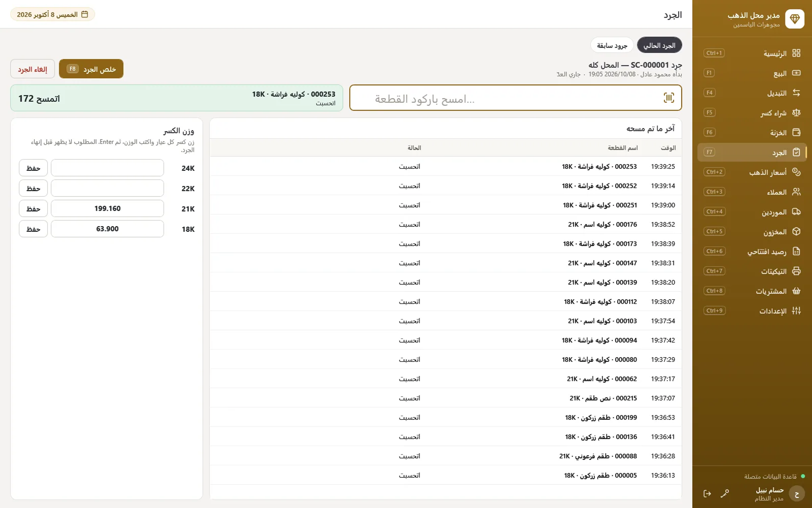Click the الحالة column header

tap(414, 148)
